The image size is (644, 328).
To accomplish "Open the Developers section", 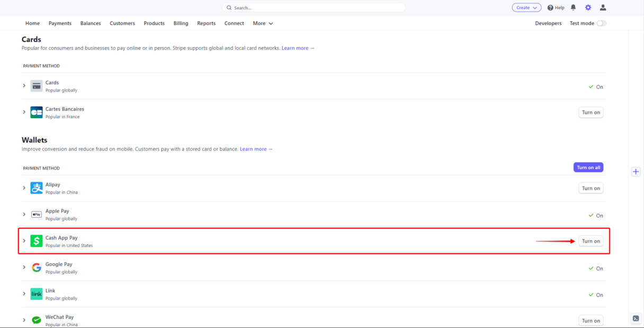I will click(x=548, y=23).
